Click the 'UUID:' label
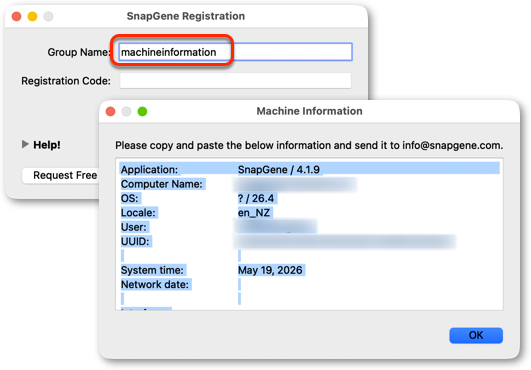The width and height of the screenshot is (531, 370). coord(135,241)
